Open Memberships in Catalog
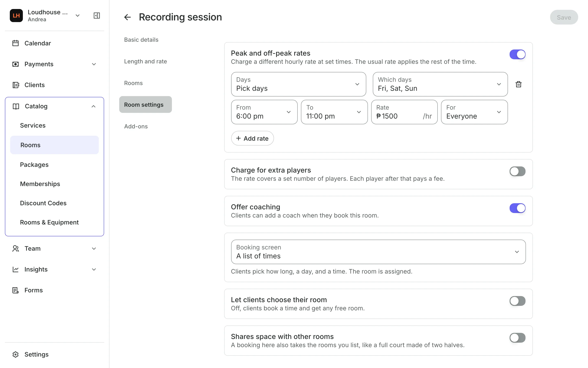 pyautogui.click(x=40, y=184)
